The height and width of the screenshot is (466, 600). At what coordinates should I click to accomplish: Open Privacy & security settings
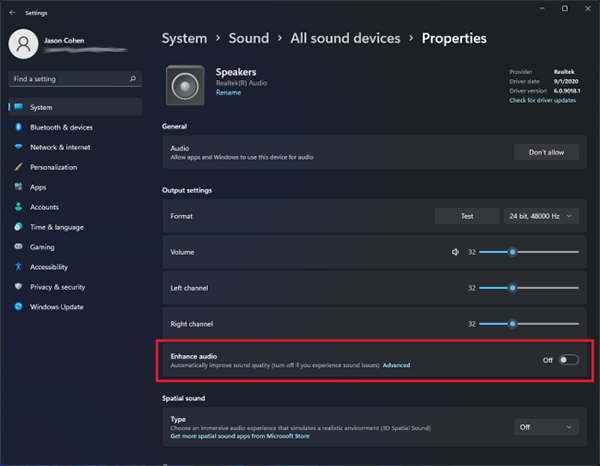[x=57, y=287]
